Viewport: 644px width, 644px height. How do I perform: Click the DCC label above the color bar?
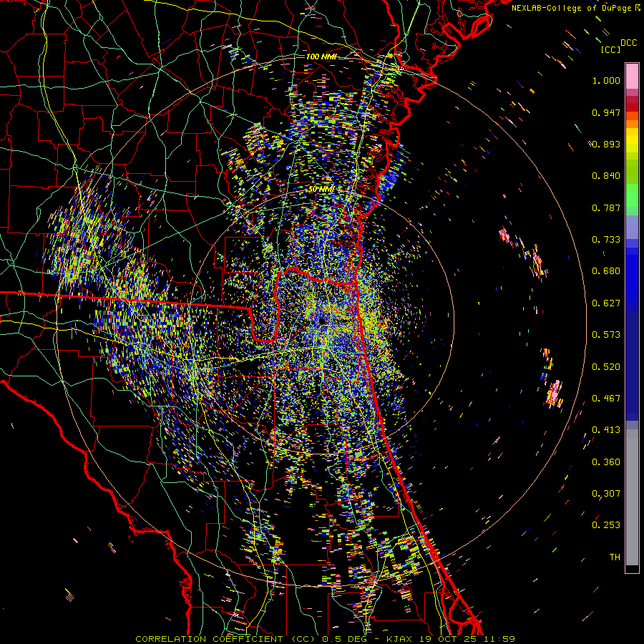coord(628,43)
